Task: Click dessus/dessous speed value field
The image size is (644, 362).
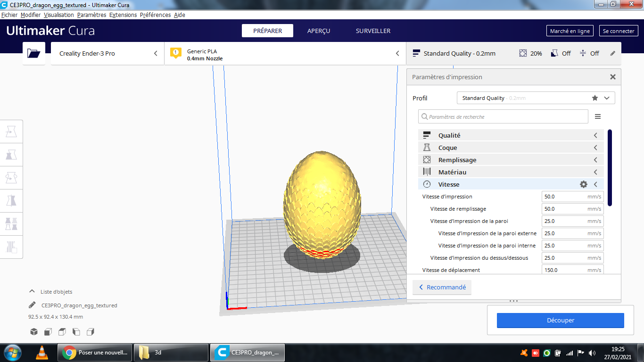Action: [573, 258]
